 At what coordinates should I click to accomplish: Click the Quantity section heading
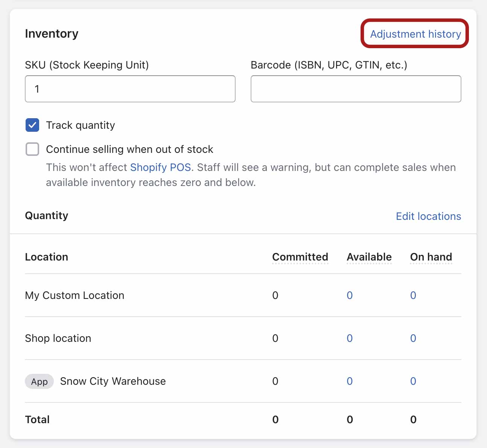pyautogui.click(x=47, y=215)
